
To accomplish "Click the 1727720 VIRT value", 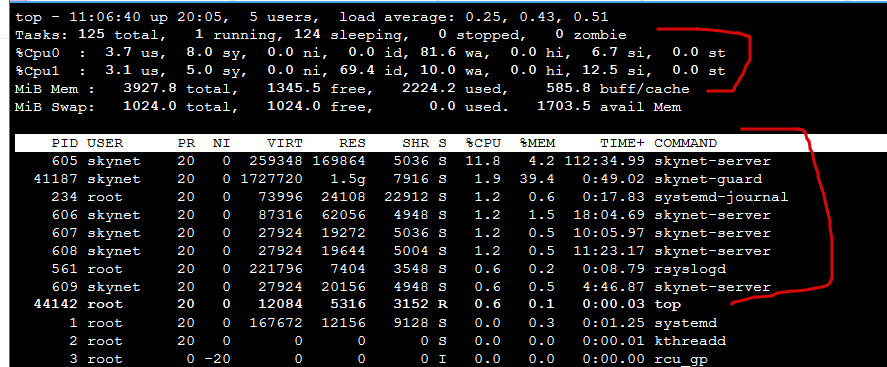I will tap(272, 179).
